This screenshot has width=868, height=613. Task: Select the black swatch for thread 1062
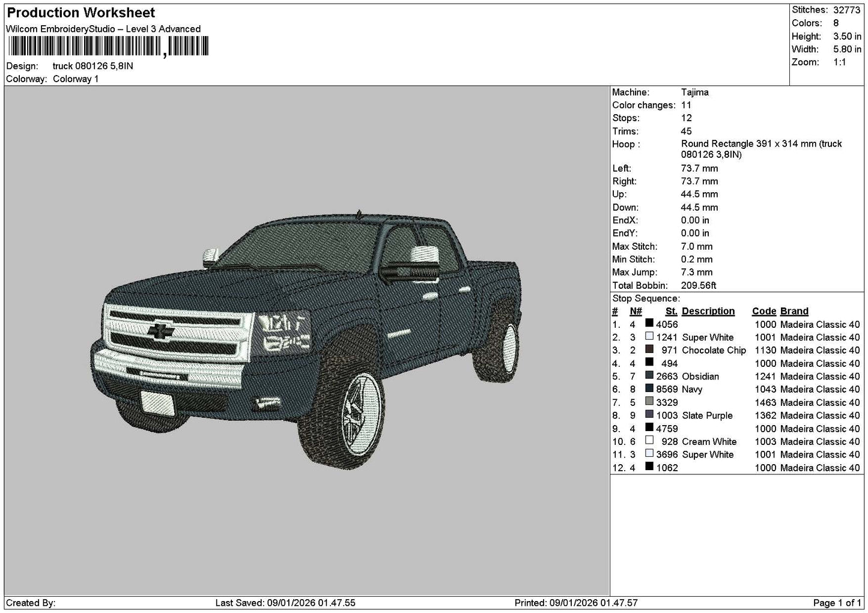point(649,467)
